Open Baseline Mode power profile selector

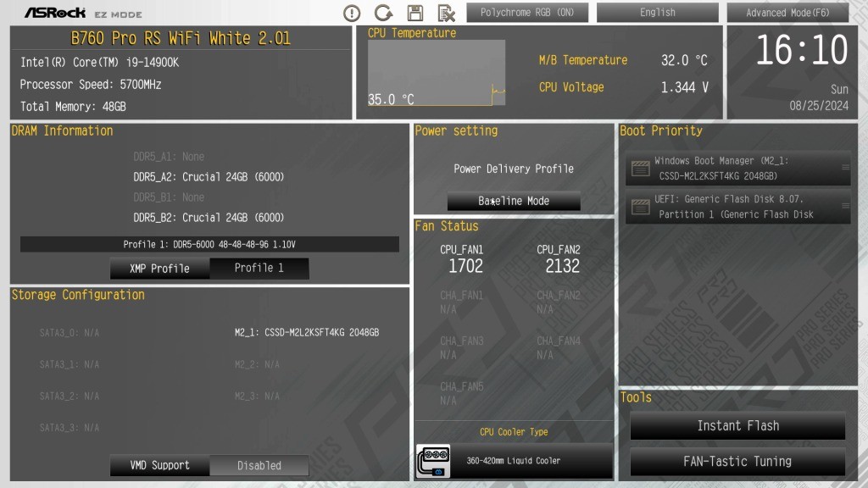[514, 201]
